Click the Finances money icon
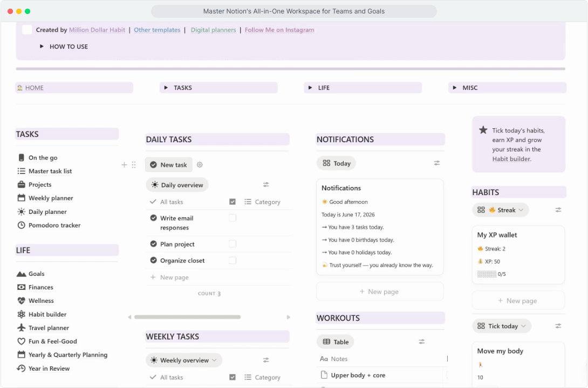The width and height of the screenshot is (588, 388). [22, 287]
